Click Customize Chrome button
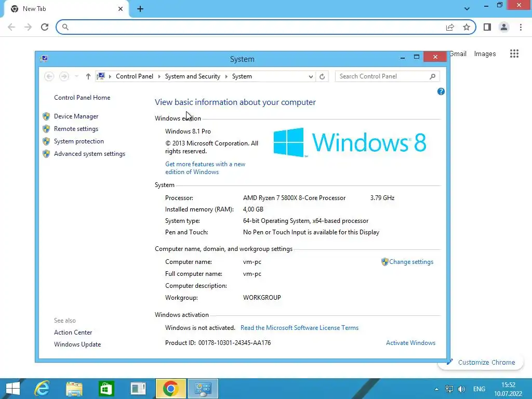 [481, 362]
